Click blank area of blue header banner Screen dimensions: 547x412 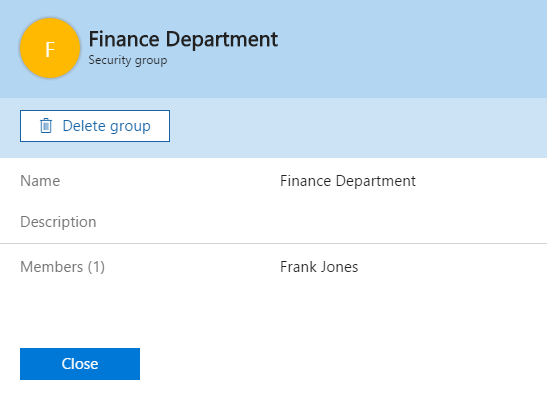click(x=412, y=49)
